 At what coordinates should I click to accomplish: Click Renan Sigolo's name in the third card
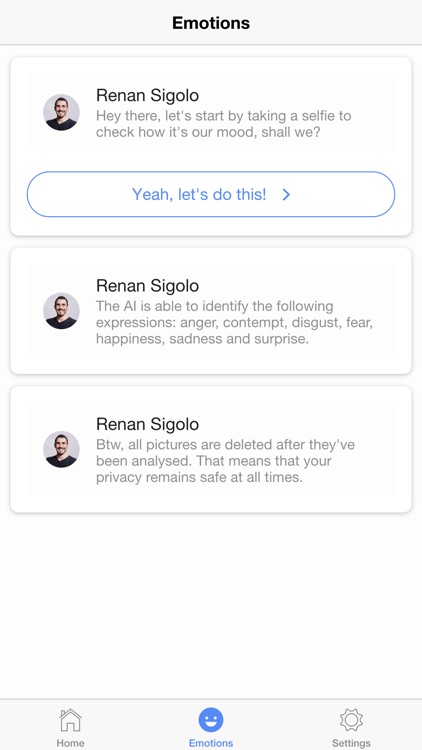click(147, 424)
